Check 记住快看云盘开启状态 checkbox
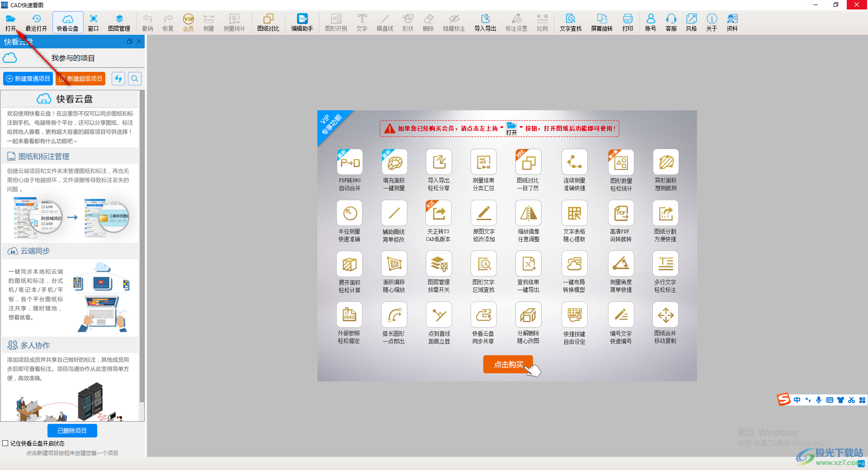The width and height of the screenshot is (868, 470). click(x=5, y=443)
